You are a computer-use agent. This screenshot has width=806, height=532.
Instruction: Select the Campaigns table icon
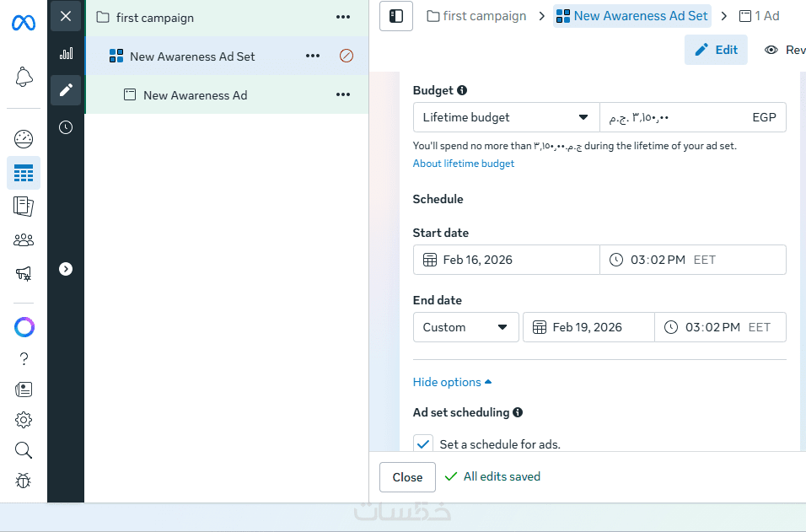click(24, 174)
